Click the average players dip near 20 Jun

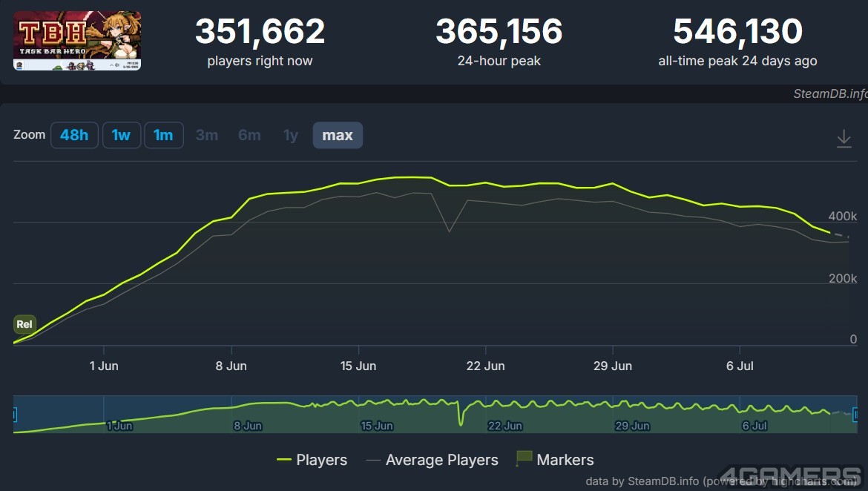tap(449, 231)
